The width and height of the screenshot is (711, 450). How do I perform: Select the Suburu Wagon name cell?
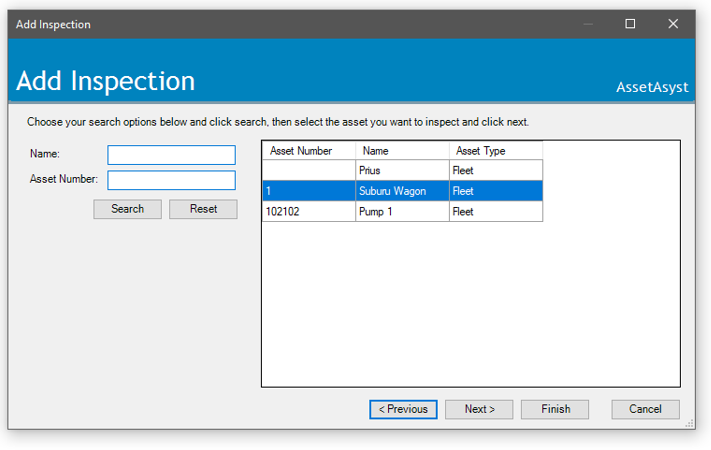coord(401,191)
